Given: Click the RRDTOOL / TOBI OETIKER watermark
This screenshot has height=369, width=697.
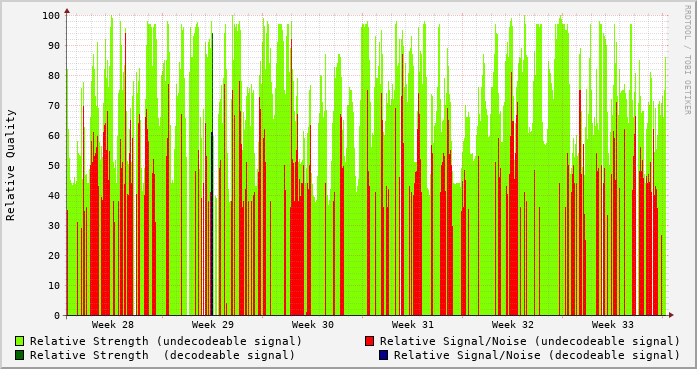Looking at the screenshot, I should pos(687,60).
